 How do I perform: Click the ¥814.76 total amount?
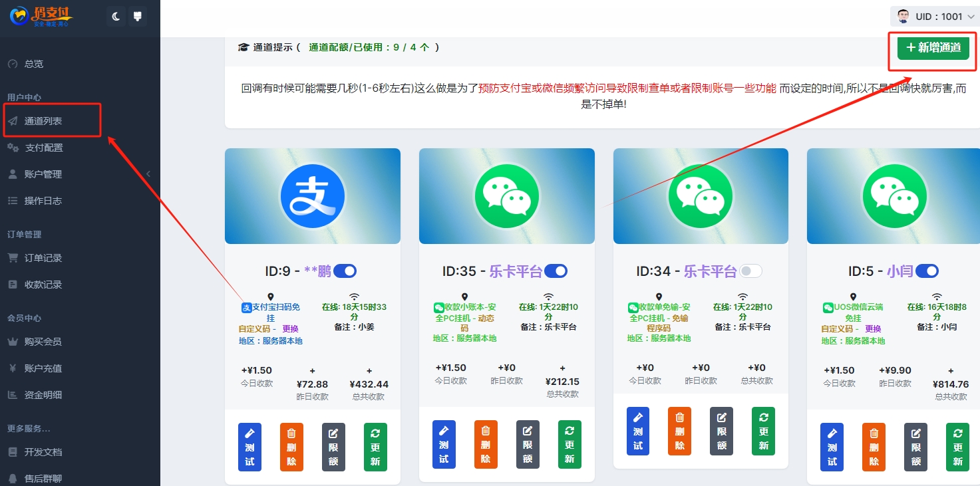tap(951, 384)
